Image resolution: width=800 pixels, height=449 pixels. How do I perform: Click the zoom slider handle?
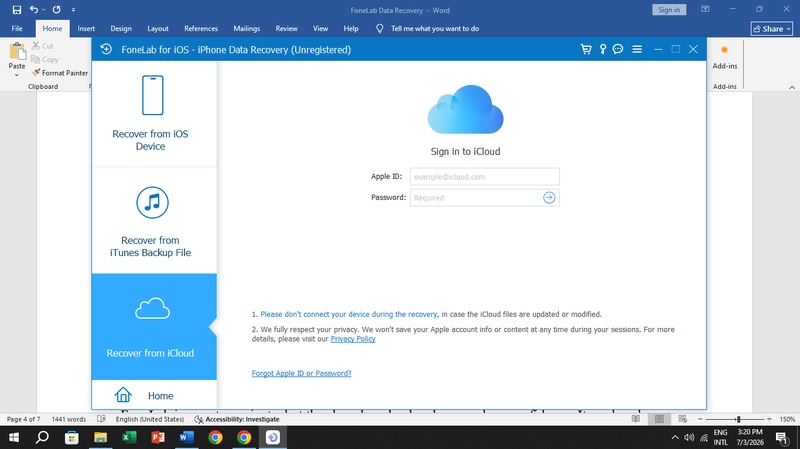coord(738,419)
